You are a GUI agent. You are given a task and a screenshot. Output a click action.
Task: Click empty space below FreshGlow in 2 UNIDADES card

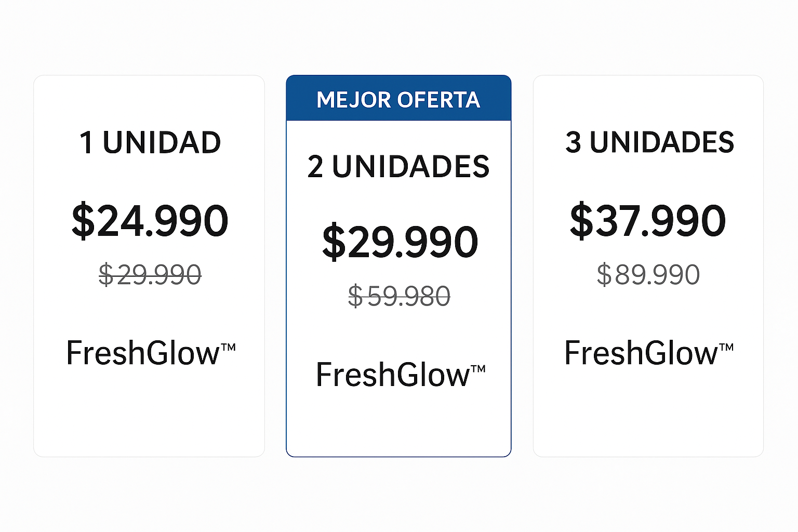coord(398,426)
